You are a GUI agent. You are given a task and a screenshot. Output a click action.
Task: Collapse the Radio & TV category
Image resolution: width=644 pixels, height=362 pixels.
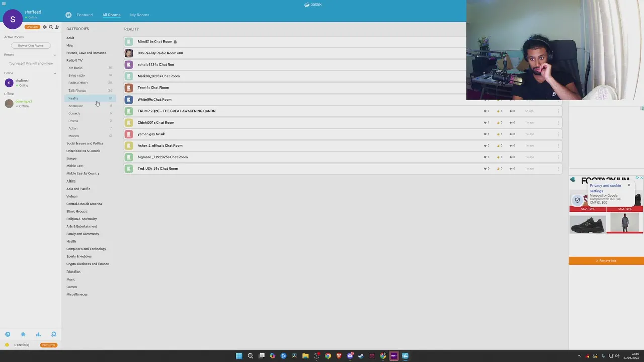pyautogui.click(x=74, y=60)
